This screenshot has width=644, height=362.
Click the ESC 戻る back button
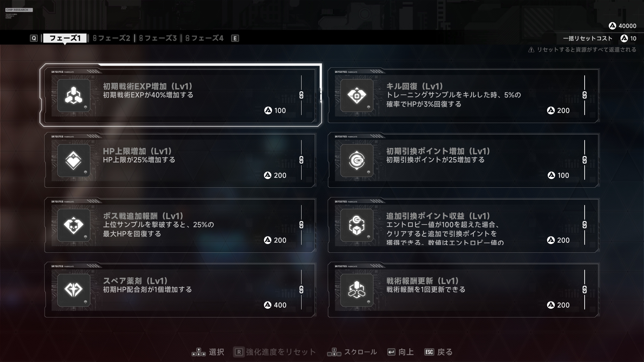[x=439, y=352]
